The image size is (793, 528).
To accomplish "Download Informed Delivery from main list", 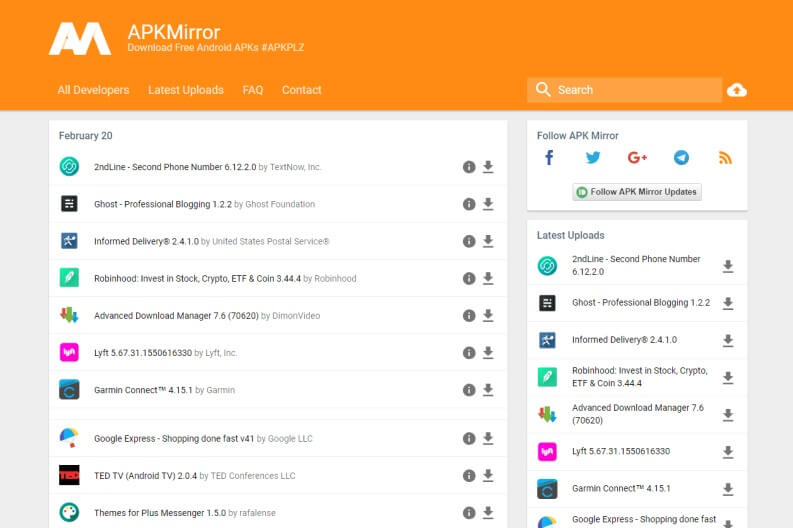I will (488, 241).
